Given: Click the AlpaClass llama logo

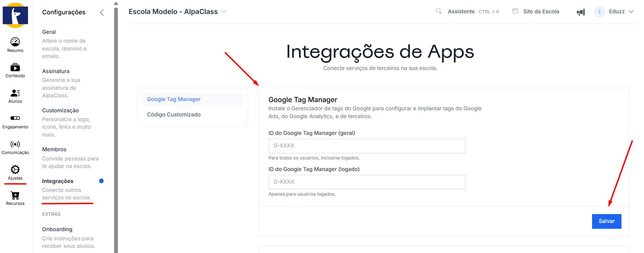Looking at the screenshot, I should coord(15,15).
